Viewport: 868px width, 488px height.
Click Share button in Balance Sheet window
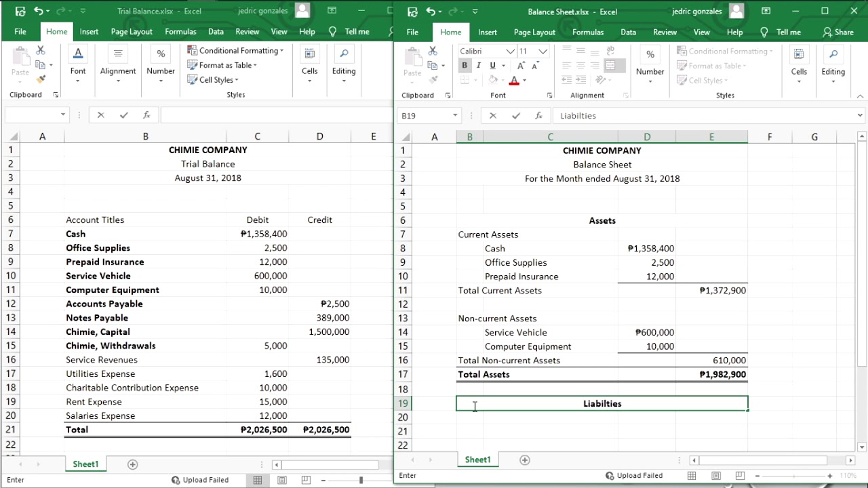pos(838,32)
